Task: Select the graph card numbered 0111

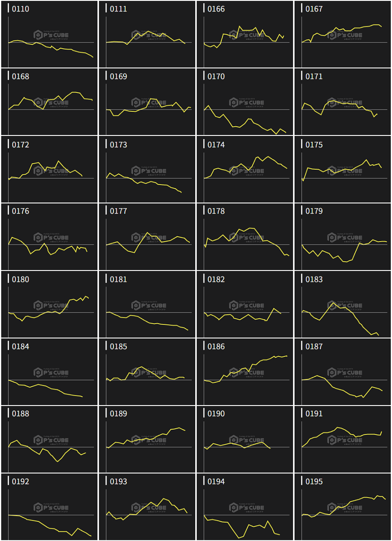Action: (x=147, y=34)
